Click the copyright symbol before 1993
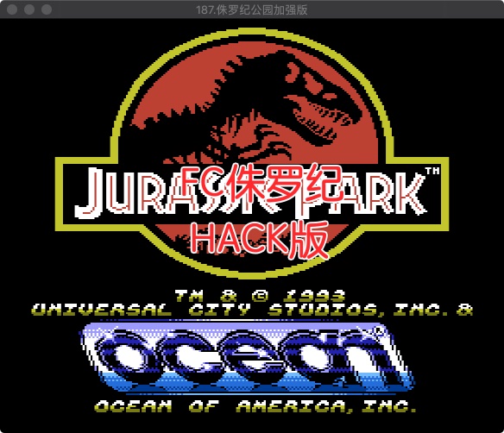Viewport: 504px width, 433px height. 260,295
